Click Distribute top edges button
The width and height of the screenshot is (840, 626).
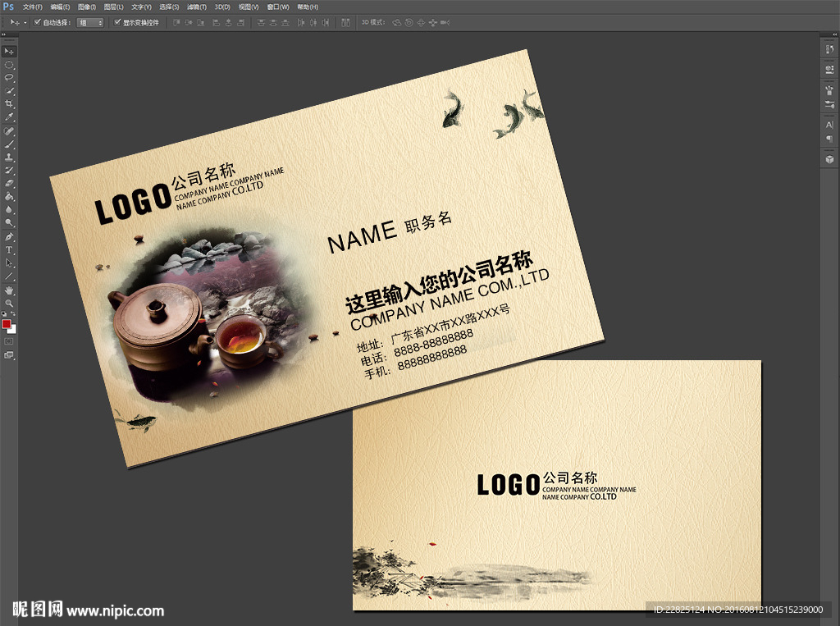261,22
